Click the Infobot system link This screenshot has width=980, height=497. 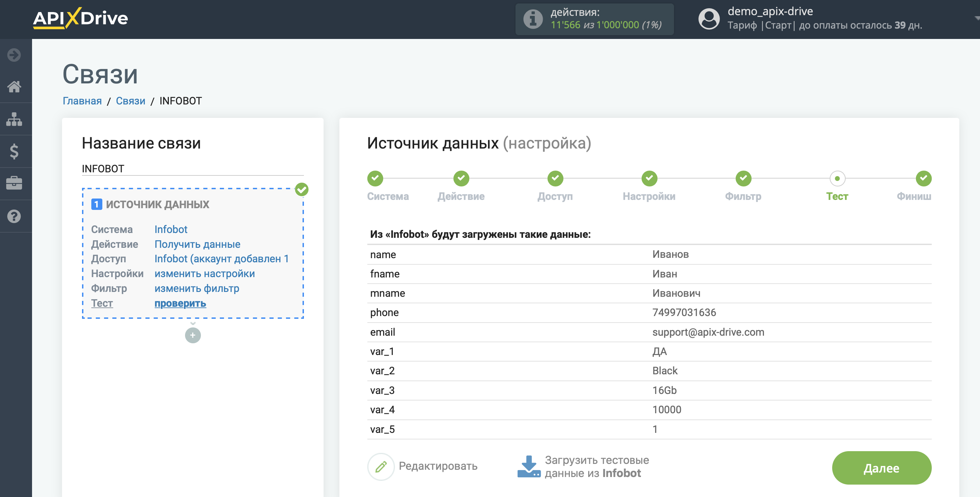171,230
